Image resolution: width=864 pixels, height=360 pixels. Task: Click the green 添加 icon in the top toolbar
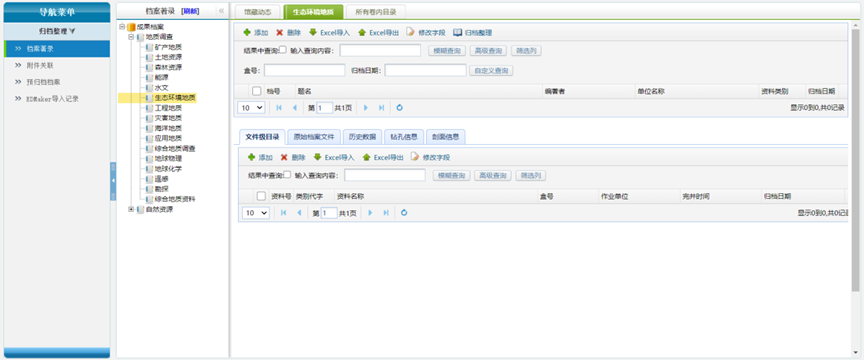coord(247,33)
